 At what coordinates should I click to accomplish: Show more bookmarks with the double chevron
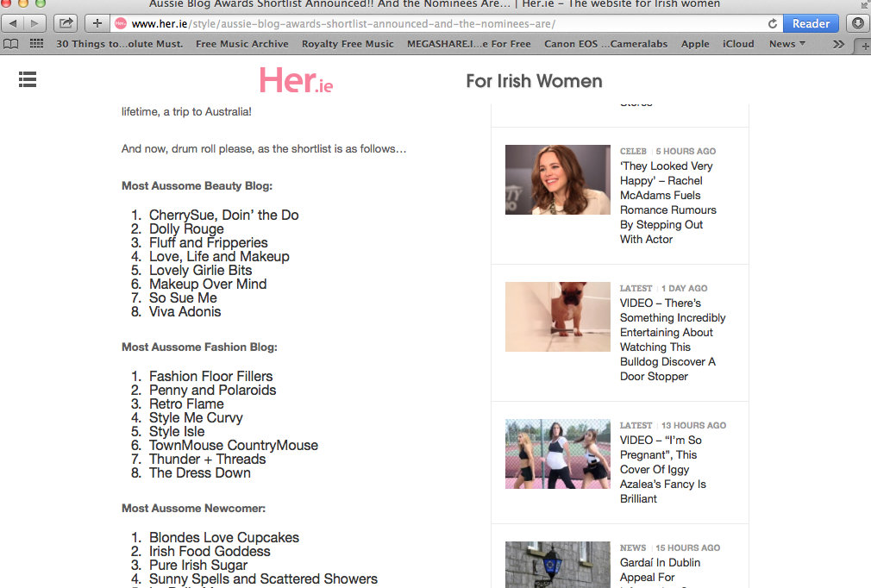coord(838,44)
